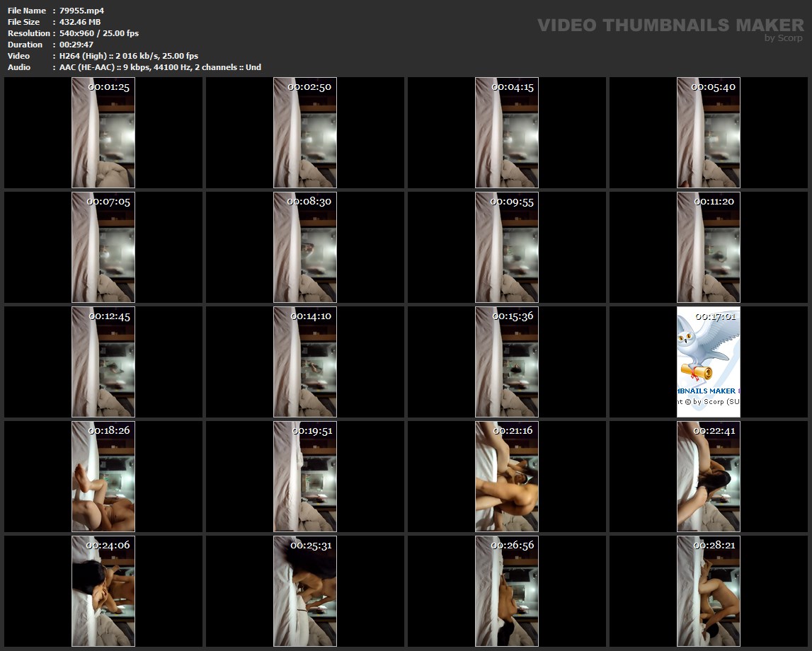Select the thumbnail stamped 00:15:36
This screenshot has width=812, height=651.
click(x=507, y=362)
